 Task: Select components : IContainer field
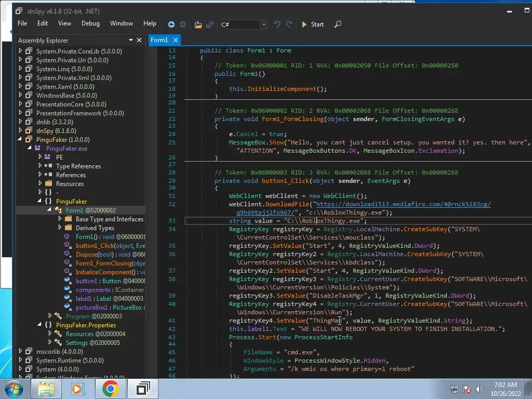[x=110, y=290]
